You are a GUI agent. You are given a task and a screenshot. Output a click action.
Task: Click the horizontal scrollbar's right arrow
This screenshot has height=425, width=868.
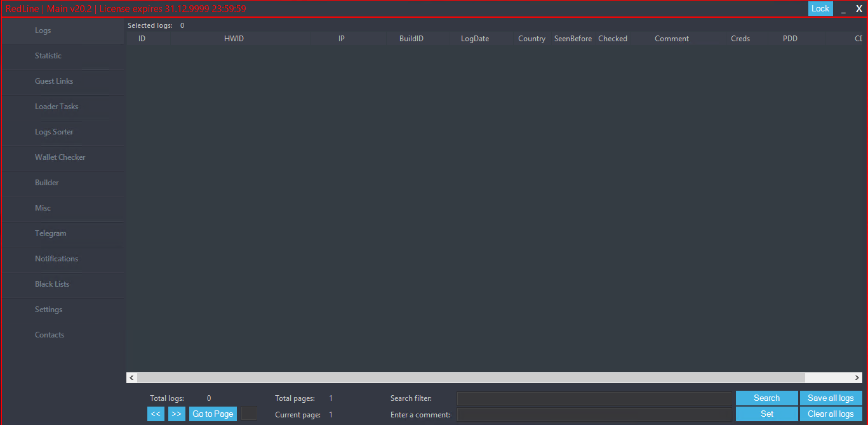click(857, 377)
